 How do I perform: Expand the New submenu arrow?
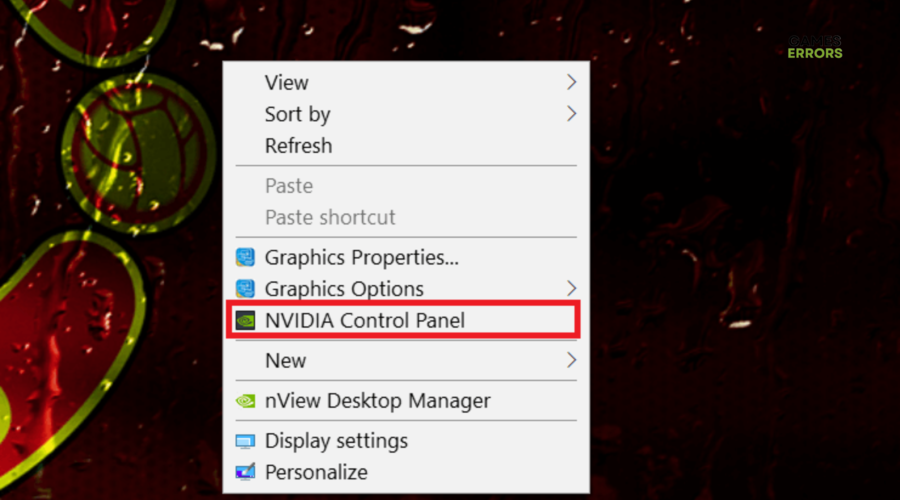tap(571, 360)
